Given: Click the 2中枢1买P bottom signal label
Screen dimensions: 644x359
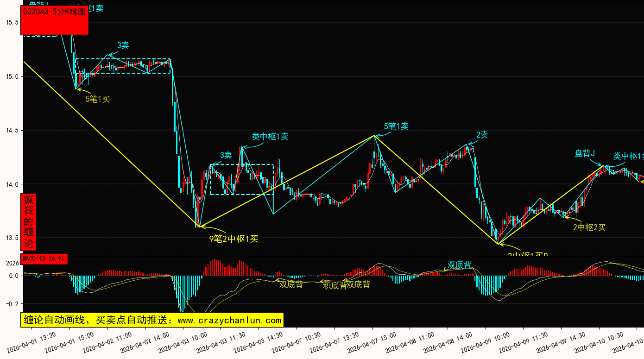Looking at the screenshot, I should tap(528, 255).
